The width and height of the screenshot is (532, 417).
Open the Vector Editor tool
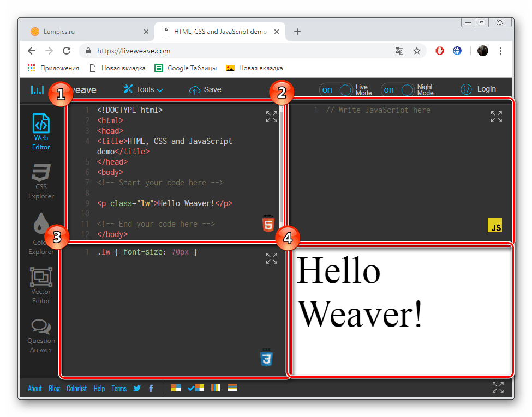click(x=41, y=286)
